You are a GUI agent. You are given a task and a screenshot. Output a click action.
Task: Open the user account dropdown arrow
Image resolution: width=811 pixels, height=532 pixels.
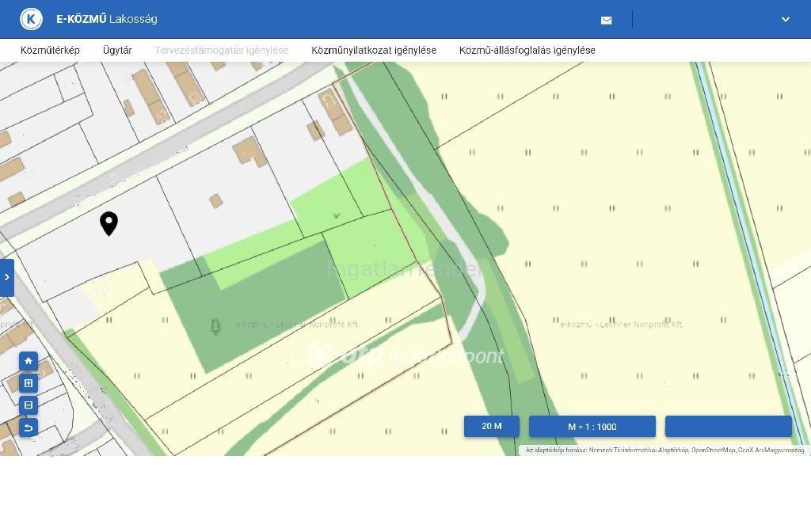click(785, 20)
